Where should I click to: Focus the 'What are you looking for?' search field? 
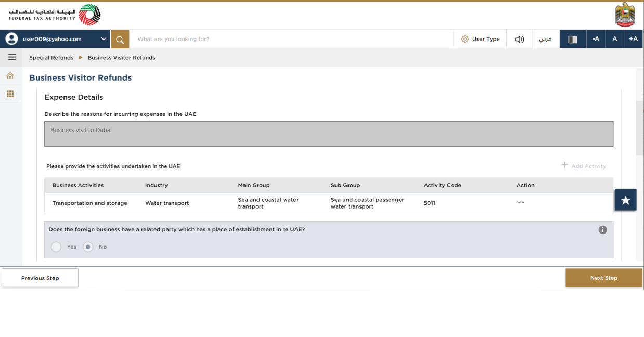291,39
